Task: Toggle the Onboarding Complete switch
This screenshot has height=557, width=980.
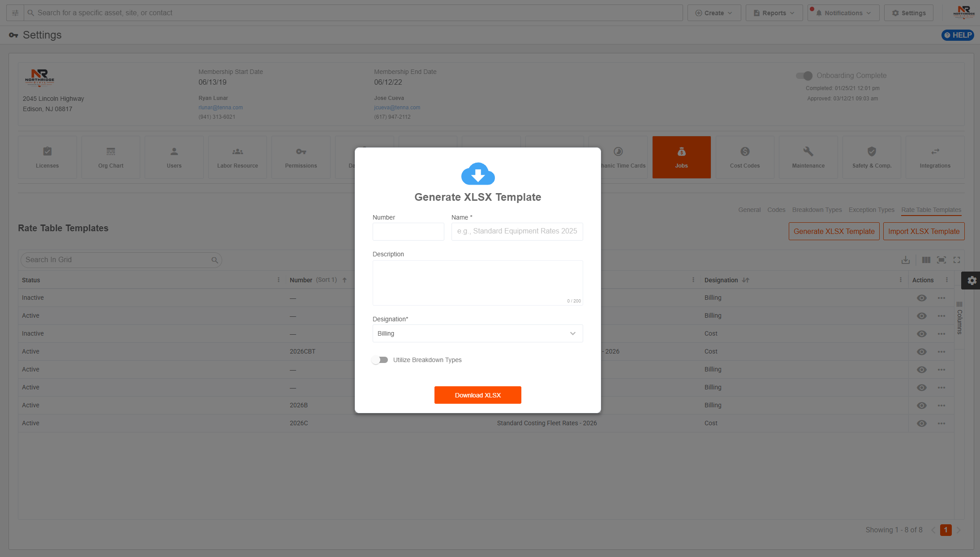Action: click(x=804, y=76)
